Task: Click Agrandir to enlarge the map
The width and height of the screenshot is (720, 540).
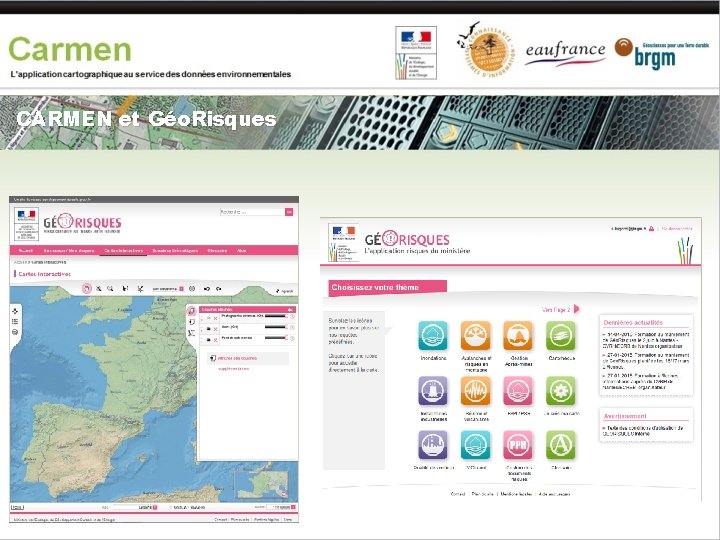Action: tap(285, 291)
